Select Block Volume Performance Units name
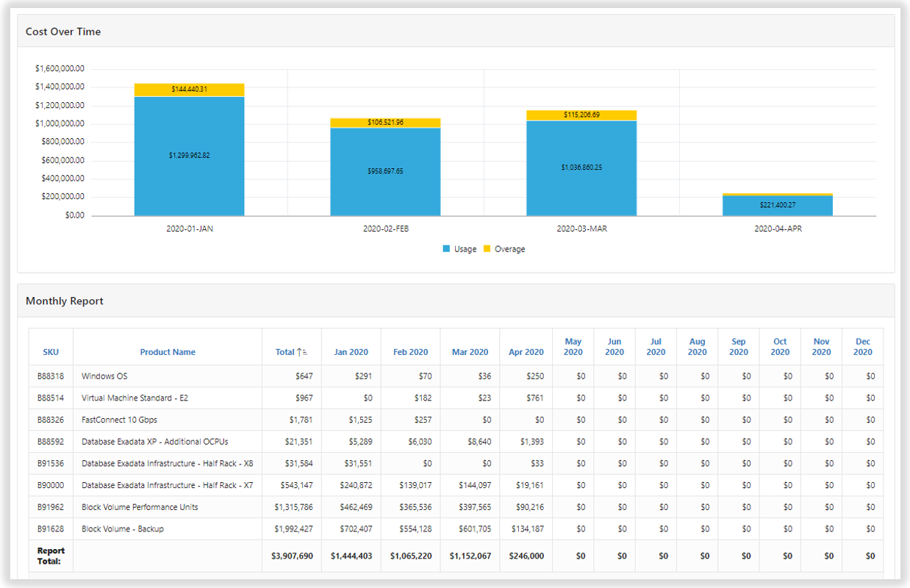The width and height of the screenshot is (910, 588). tap(140, 507)
